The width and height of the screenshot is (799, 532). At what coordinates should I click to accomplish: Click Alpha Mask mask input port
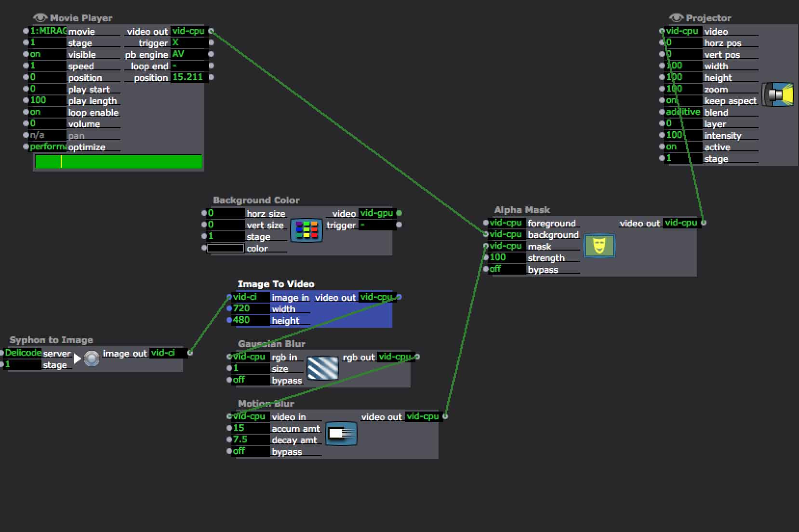(486, 246)
